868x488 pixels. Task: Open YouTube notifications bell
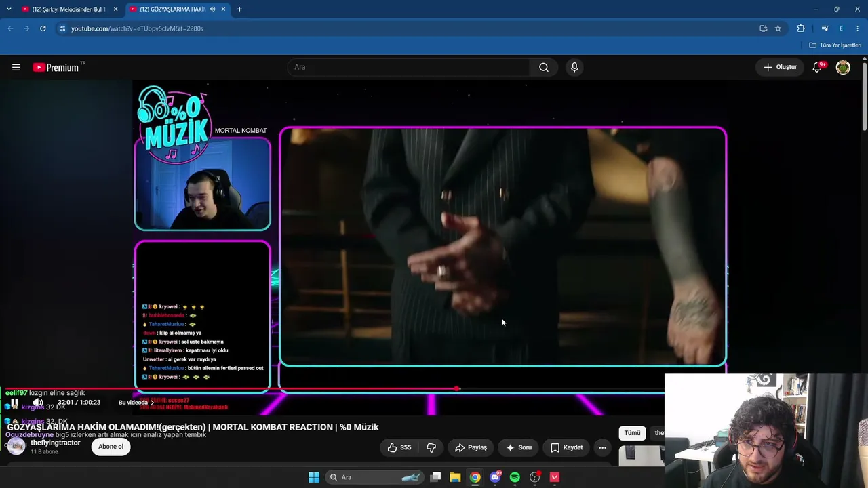(818, 67)
